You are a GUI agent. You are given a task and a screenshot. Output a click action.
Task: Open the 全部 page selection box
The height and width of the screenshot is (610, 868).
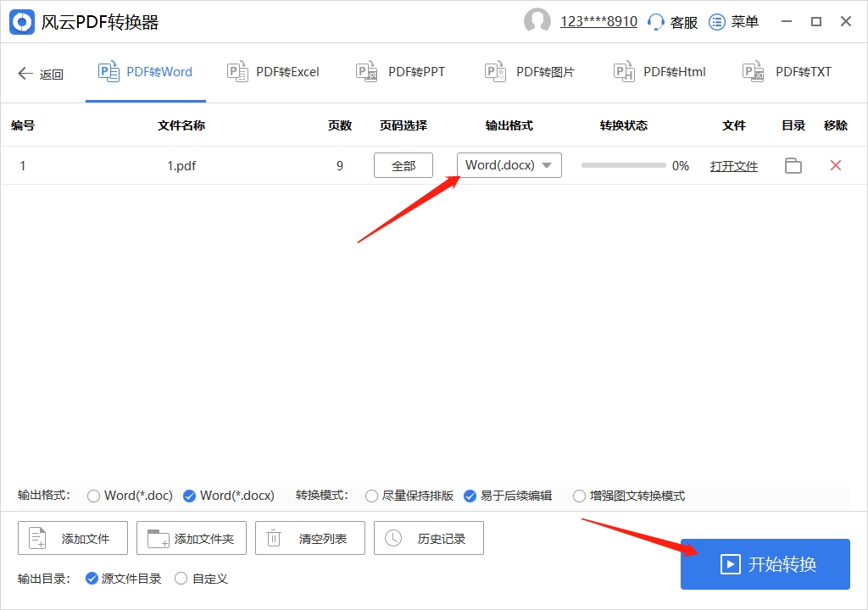[x=403, y=165]
